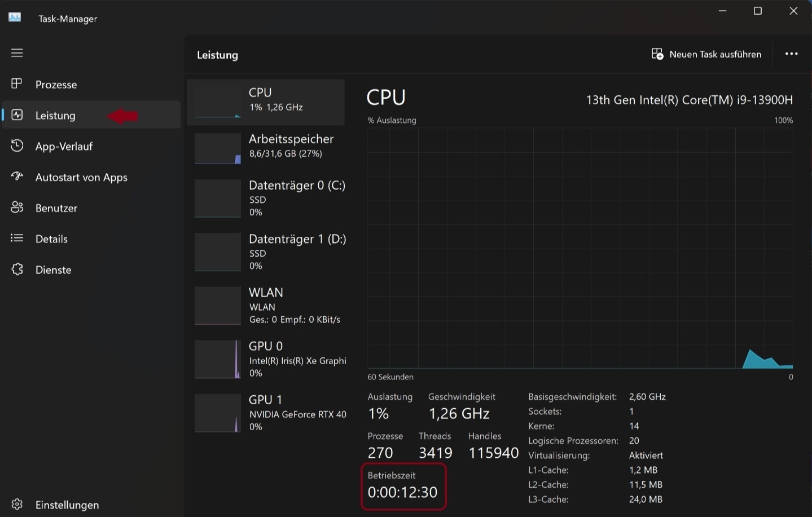
Task: Click the Intel(R) Iris(R) Xe Graphi text
Action: (x=298, y=361)
